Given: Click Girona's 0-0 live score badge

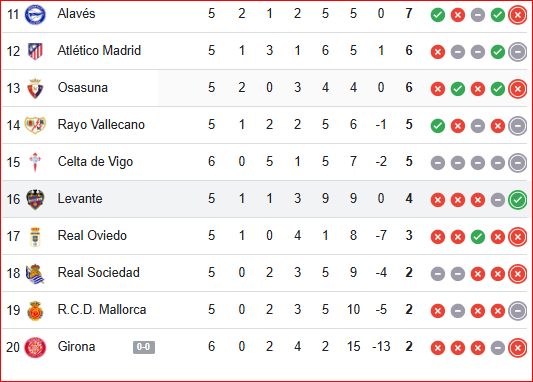Looking at the screenshot, I should tap(144, 347).
